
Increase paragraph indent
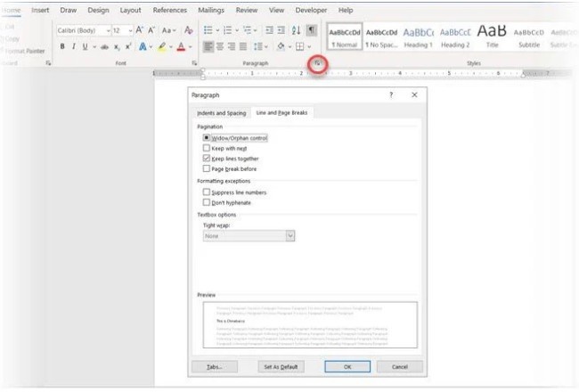[281, 30]
